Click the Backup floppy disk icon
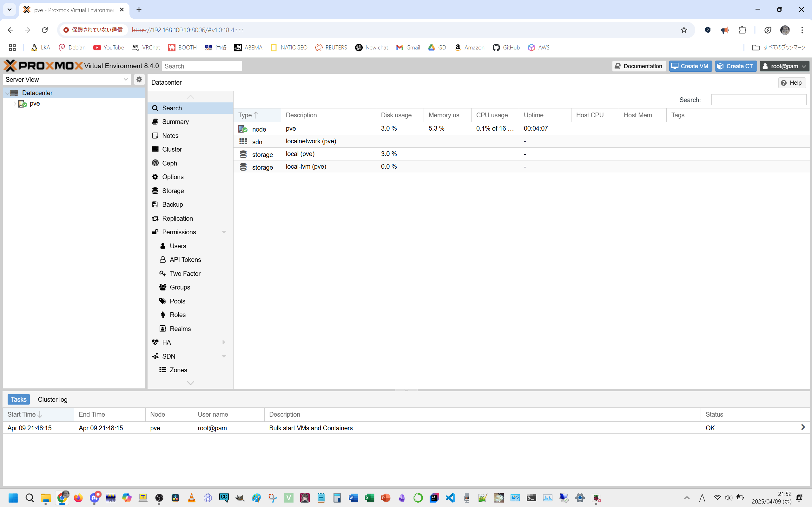 point(155,204)
